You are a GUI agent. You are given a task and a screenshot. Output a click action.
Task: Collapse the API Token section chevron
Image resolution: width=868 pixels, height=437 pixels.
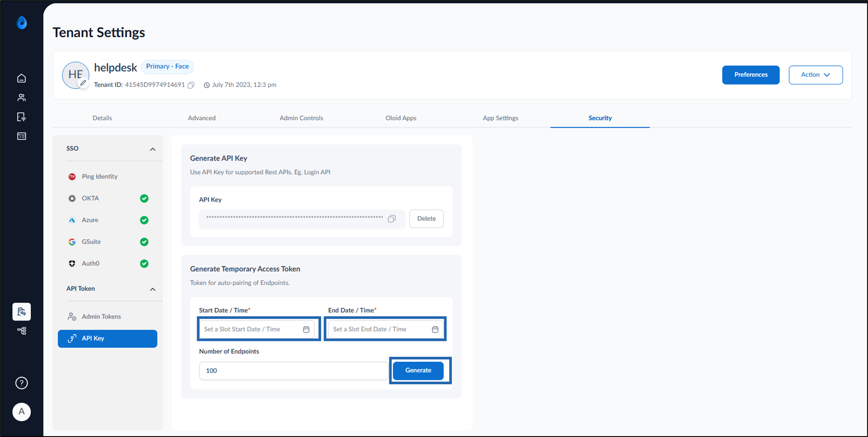click(152, 289)
